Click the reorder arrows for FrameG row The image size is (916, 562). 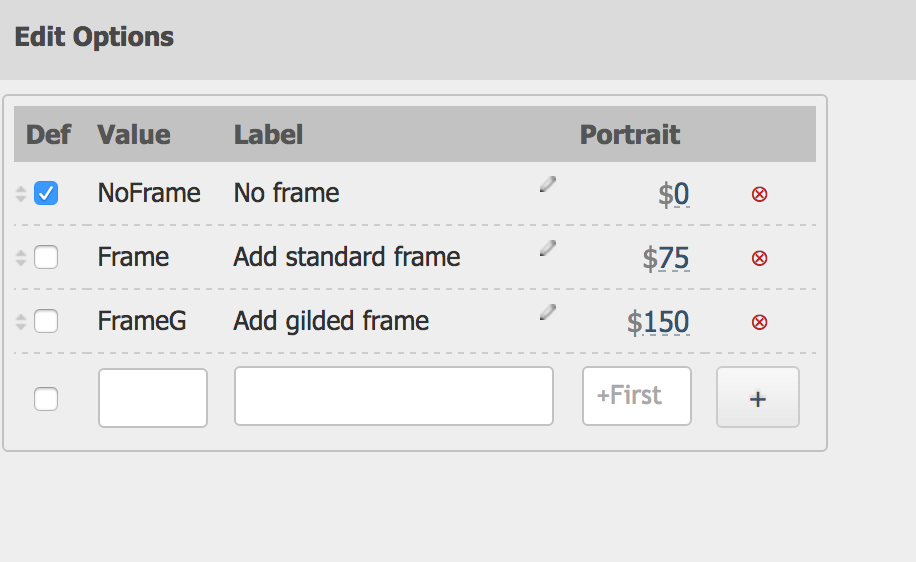click(21, 322)
